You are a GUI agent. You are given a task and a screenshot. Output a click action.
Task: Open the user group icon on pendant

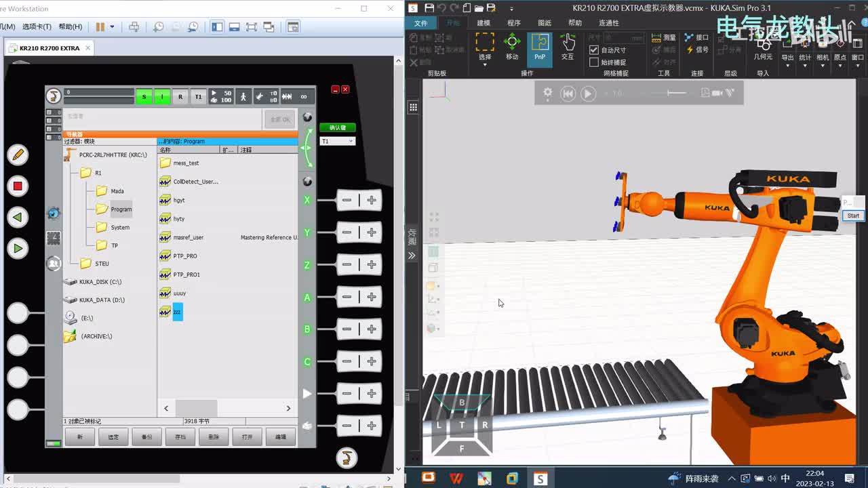[54, 263]
